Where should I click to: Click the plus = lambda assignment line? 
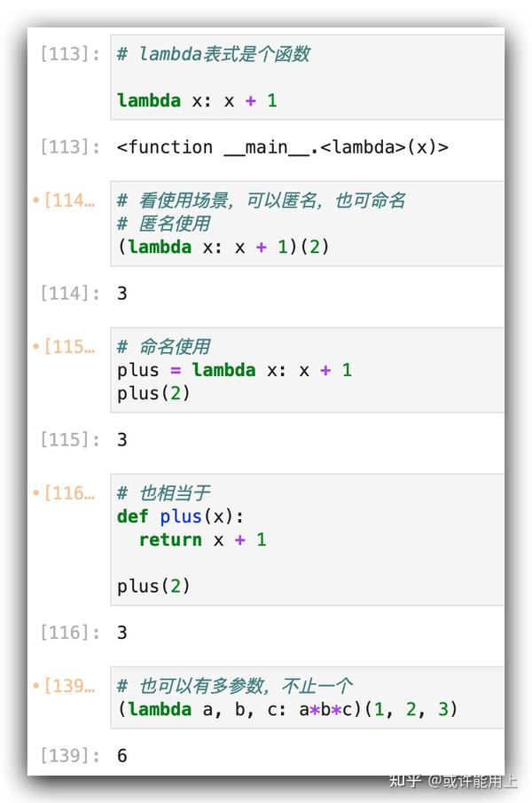point(234,370)
